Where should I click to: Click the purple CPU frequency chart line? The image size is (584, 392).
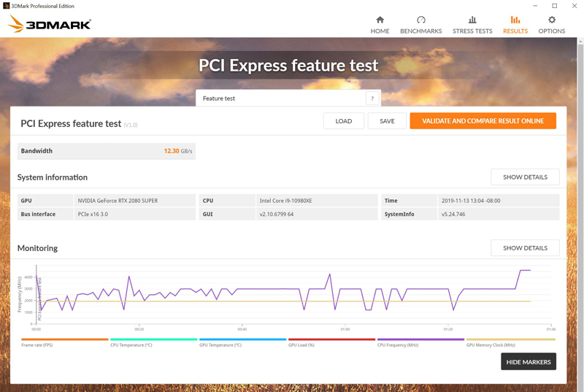[x=268, y=289]
